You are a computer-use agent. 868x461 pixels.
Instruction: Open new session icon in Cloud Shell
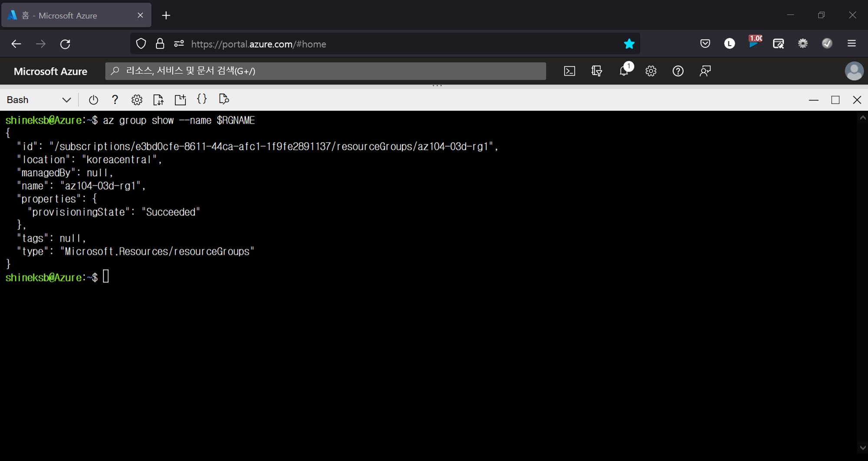(x=180, y=100)
